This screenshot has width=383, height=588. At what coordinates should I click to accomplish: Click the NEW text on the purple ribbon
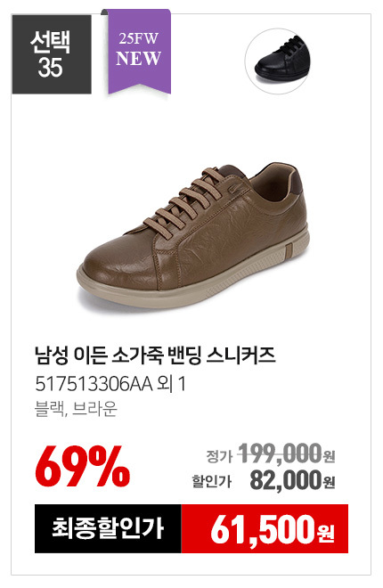138,59
